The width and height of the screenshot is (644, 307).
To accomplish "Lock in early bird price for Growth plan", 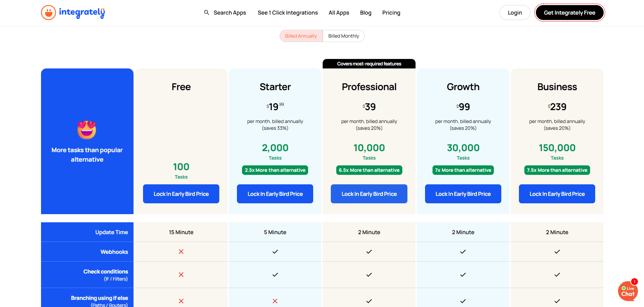I will pos(463,193).
